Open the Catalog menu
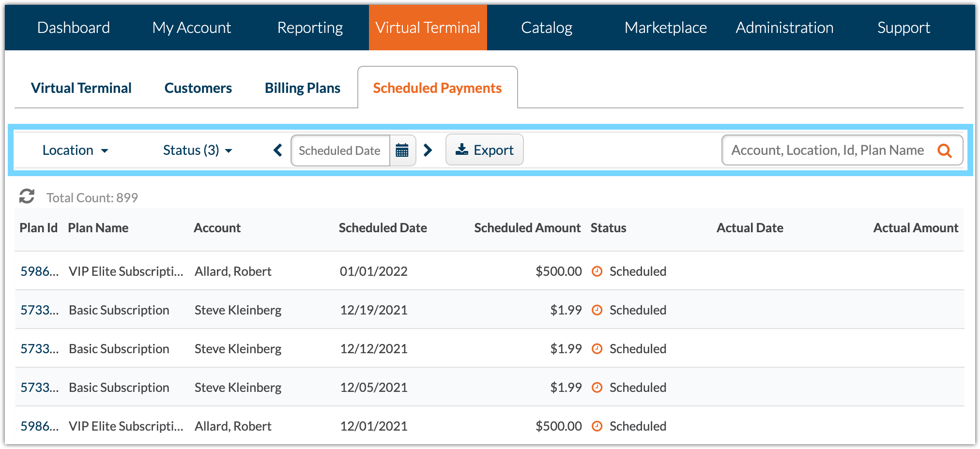 [x=547, y=28]
